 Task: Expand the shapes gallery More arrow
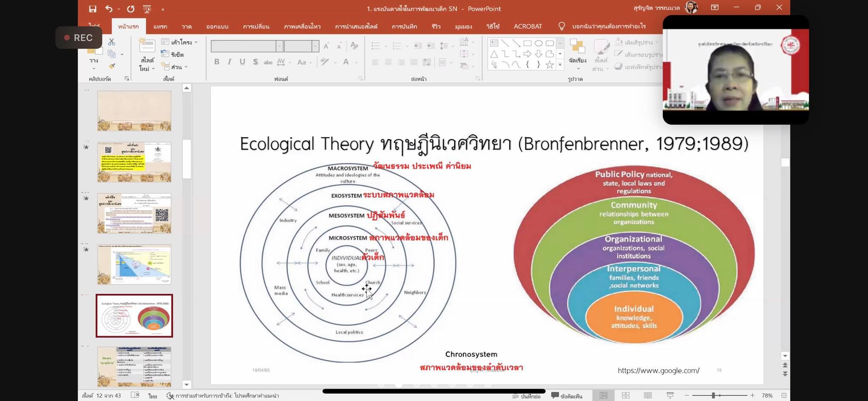[560, 65]
